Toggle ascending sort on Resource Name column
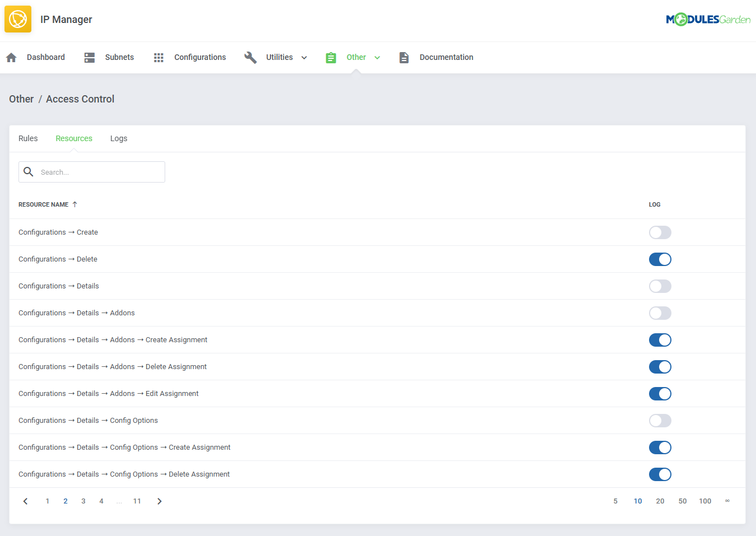 tap(74, 204)
